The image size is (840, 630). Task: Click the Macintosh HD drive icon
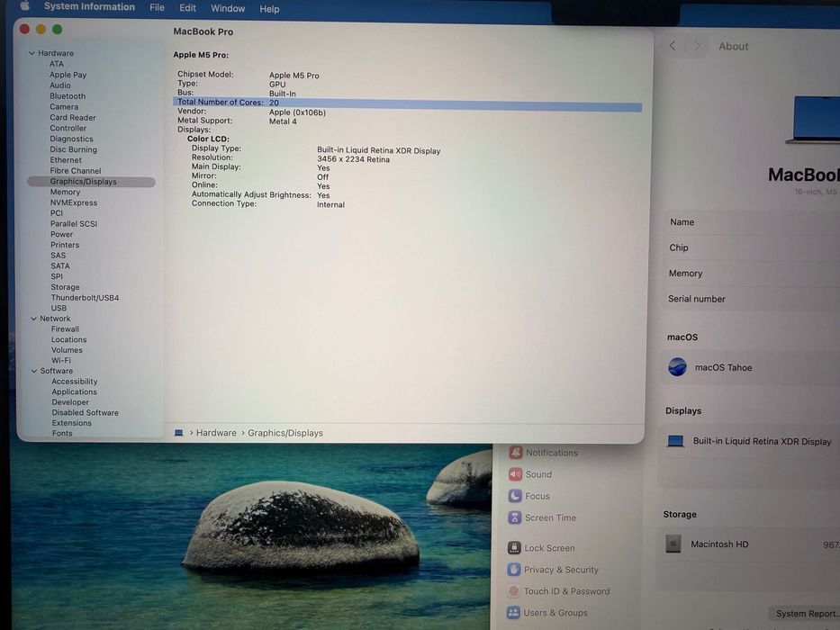click(673, 544)
